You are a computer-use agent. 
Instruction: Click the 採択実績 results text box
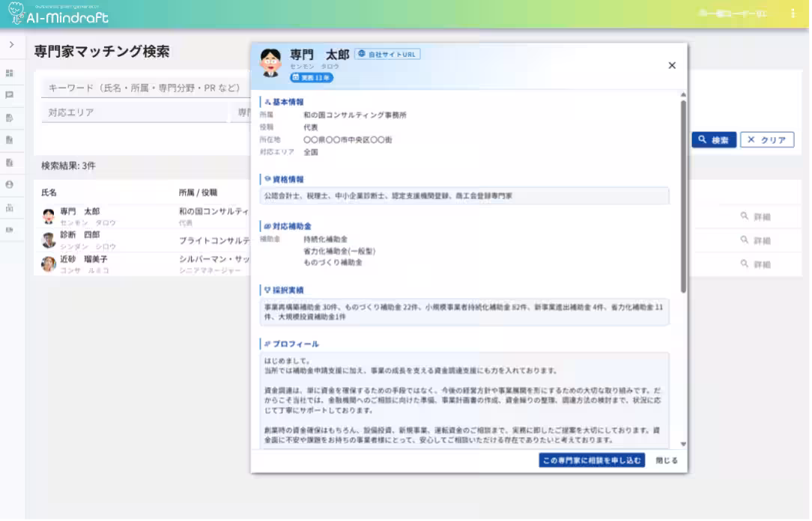(466, 313)
